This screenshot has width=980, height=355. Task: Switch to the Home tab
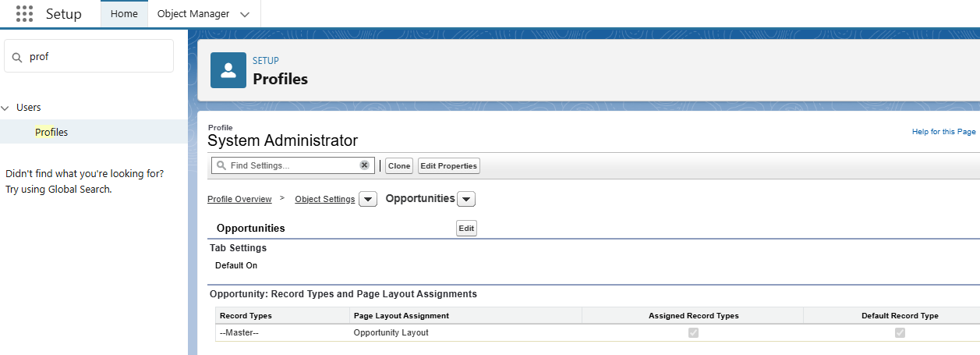(124, 14)
